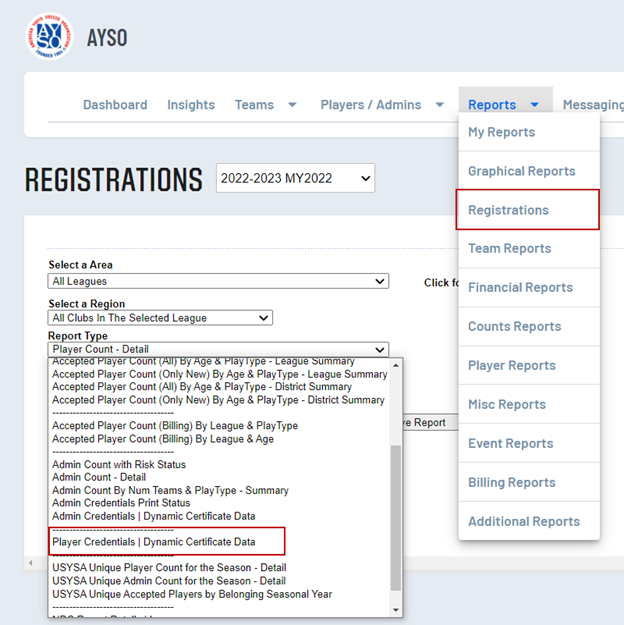
Task: Click the AYSO logo icon
Action: (x=49, y=38)
